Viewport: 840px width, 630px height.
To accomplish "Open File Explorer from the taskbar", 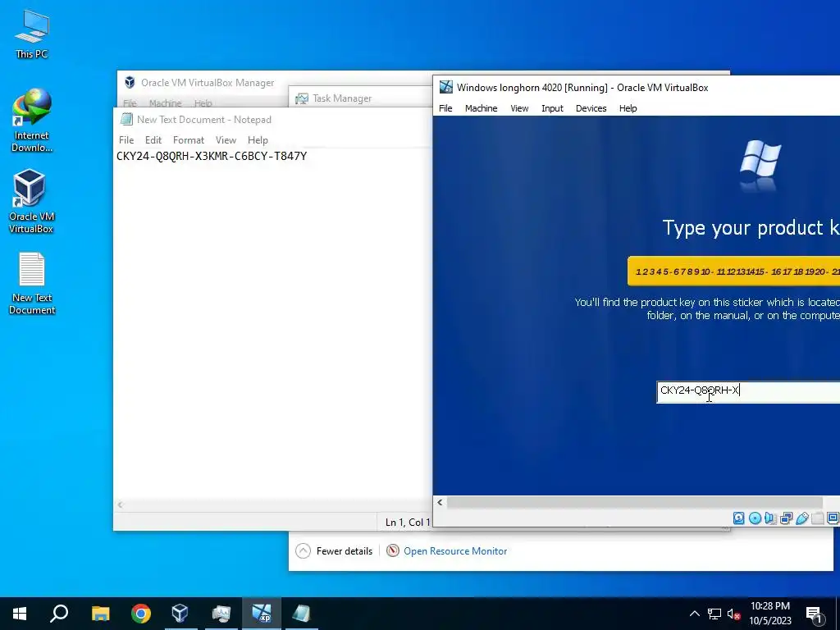I will coord(100,614).
